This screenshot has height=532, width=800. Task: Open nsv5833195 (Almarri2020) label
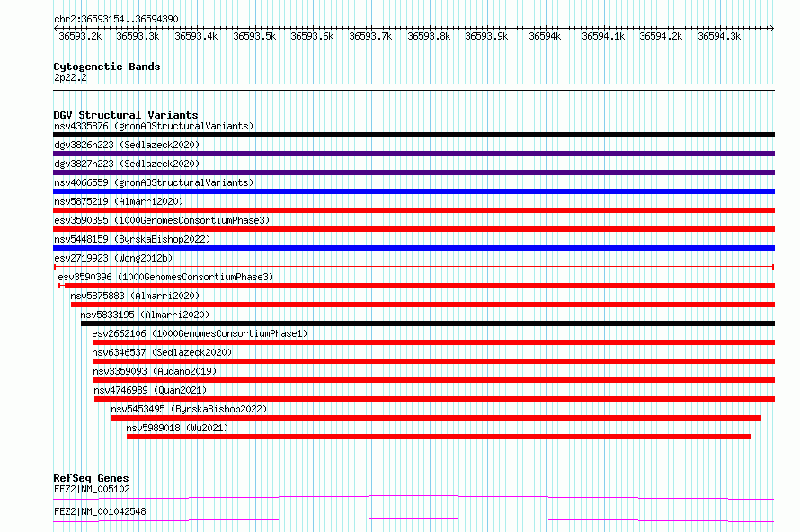tap(145, 315)
